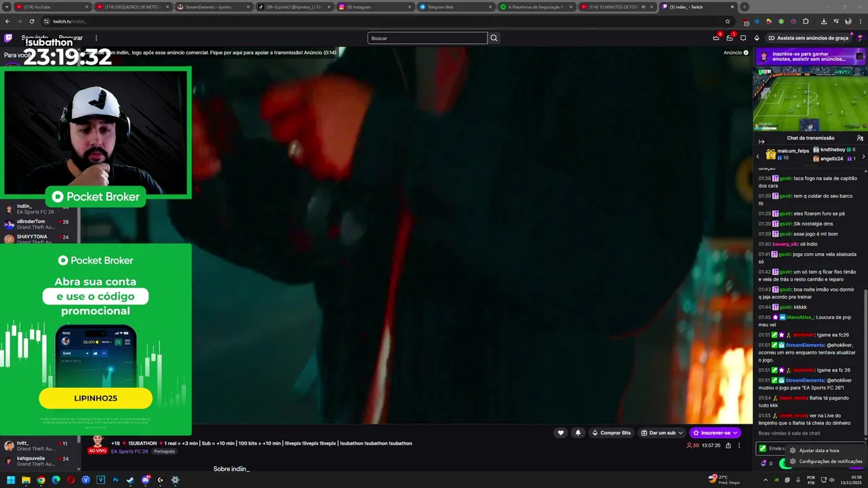Open Photoshop from the taskbar
868x488 pixels.
(x=115, y=480)
